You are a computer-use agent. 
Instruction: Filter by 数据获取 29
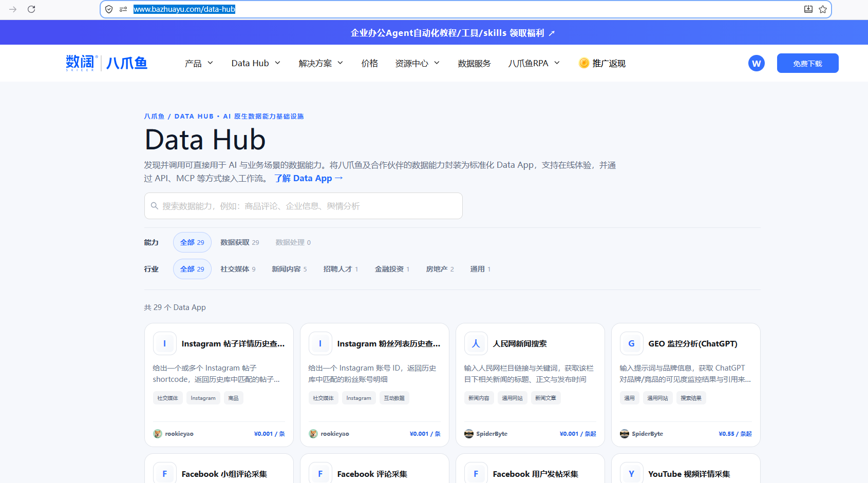(x=240, y=242)
